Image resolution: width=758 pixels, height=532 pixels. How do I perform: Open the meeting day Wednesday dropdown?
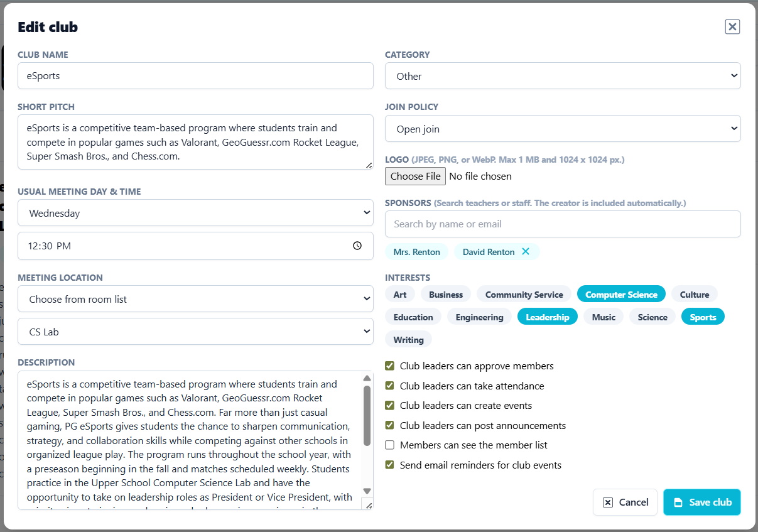pyautogui.click(x=195, y=213)
